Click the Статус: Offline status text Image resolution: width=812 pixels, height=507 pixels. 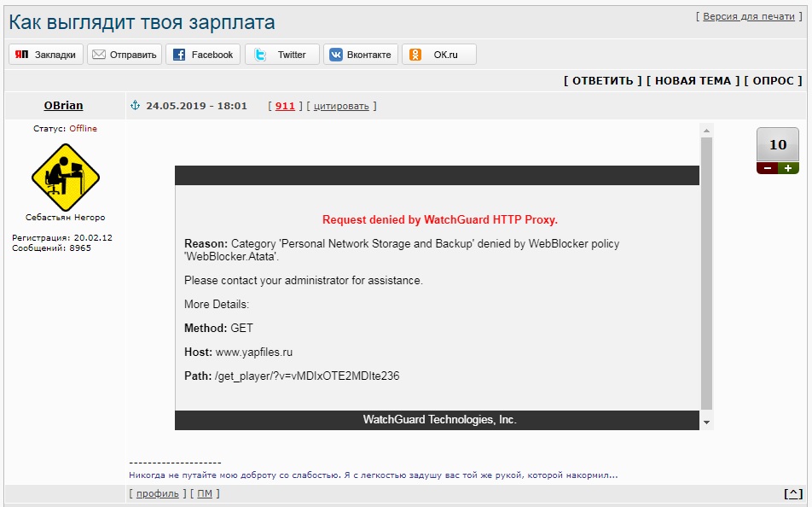pos(65,129)
